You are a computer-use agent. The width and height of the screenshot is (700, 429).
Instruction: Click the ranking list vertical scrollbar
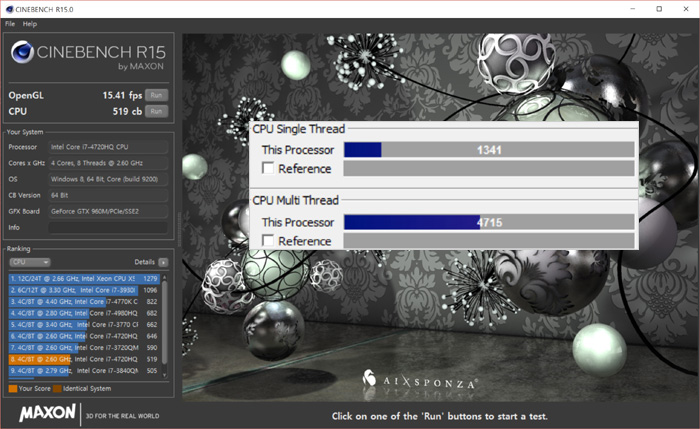[164, 322]
